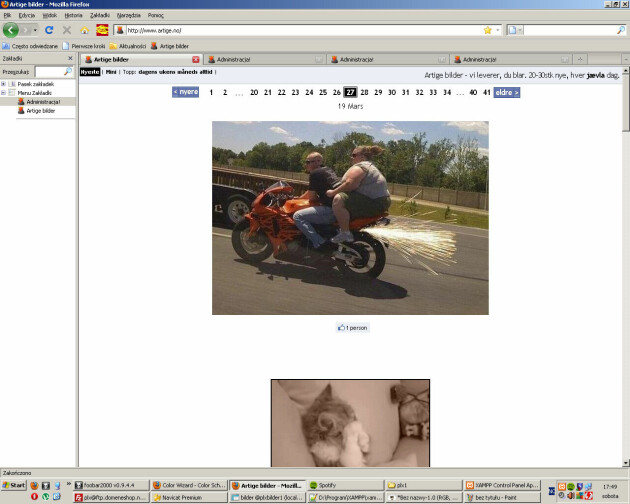Switch to foobar2000 taskbar button
Viewport: 630px width, 504px height.
point(111,485)
